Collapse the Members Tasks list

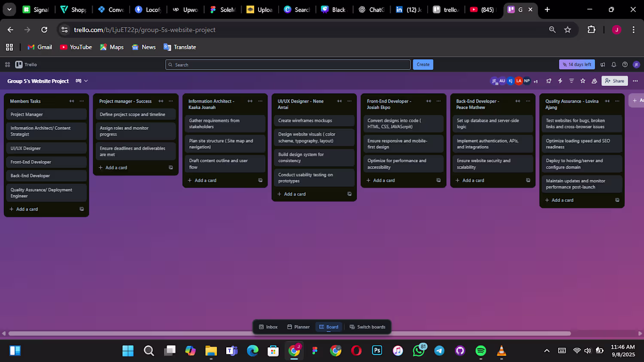(72, 101)
